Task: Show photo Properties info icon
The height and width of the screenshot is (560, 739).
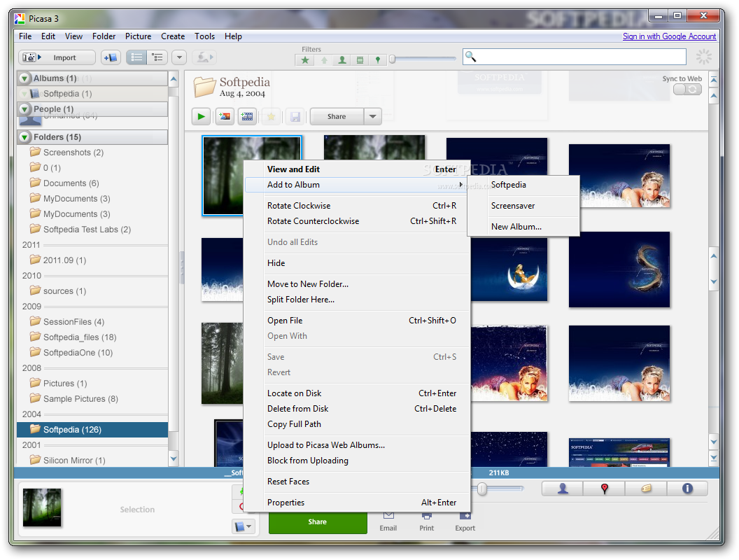Action: tap(687, 489)
